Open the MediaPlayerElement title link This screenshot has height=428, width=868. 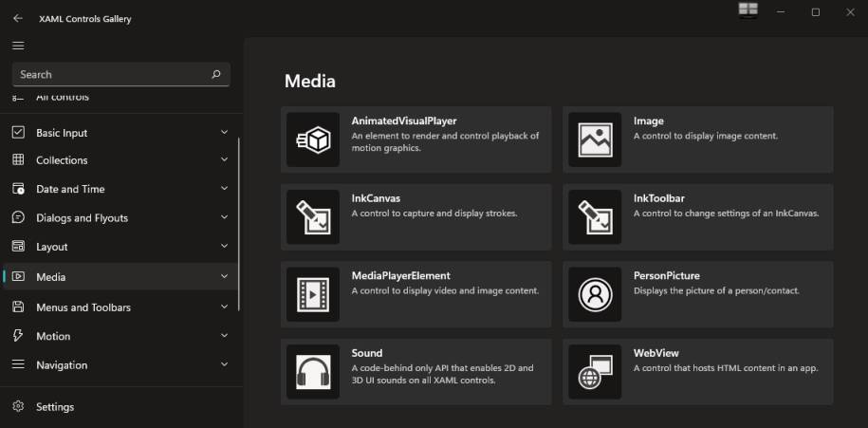400,276
